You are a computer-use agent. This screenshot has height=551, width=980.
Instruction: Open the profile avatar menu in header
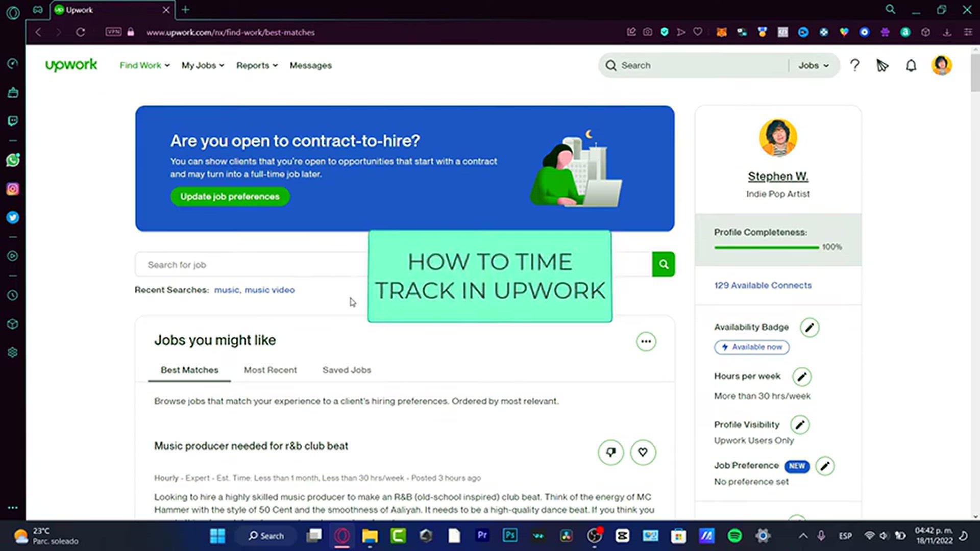[941, 65]
